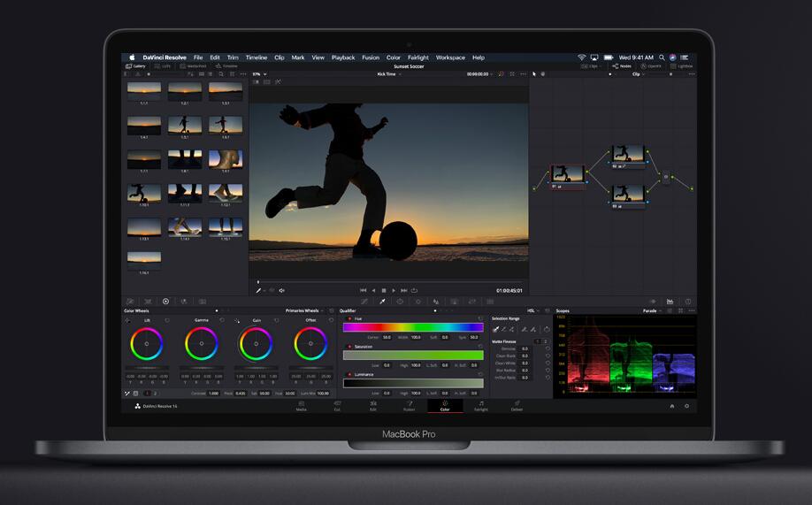Select the Qualifier eyedropper palette icon

click(382, 302)
